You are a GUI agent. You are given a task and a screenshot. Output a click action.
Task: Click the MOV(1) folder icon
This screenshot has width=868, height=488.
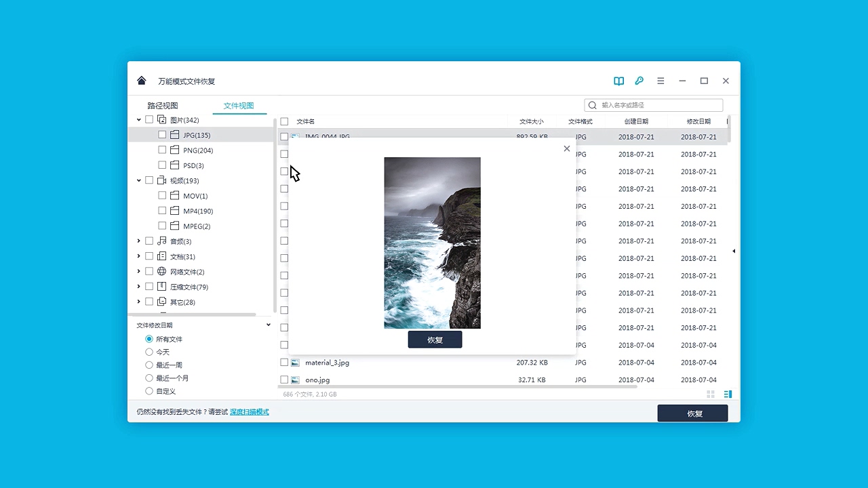pyautogui.click(x=175, y=196)
